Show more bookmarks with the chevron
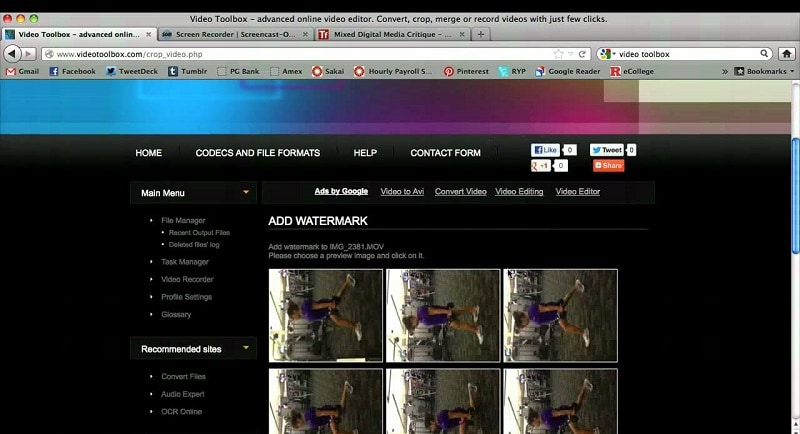 click(724, 71)
